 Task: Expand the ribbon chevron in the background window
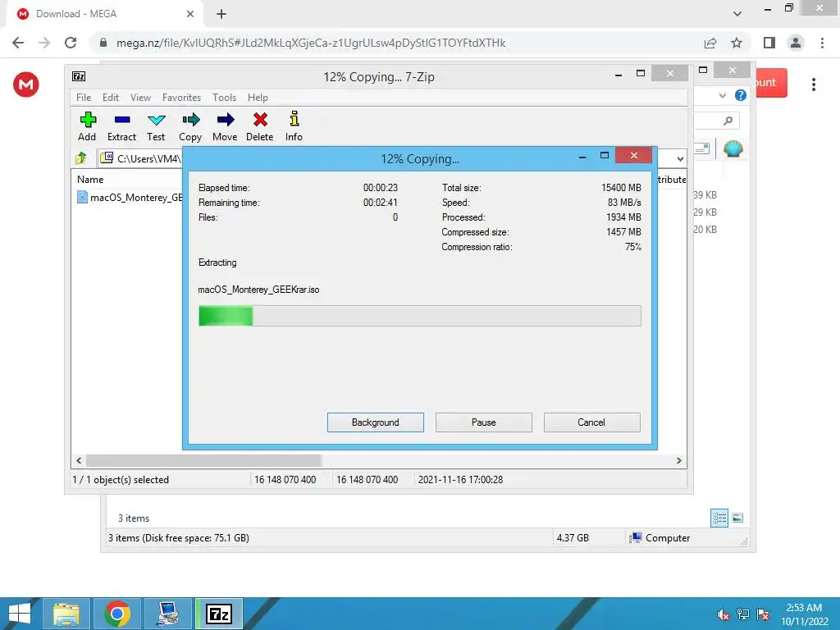point(723,95)
